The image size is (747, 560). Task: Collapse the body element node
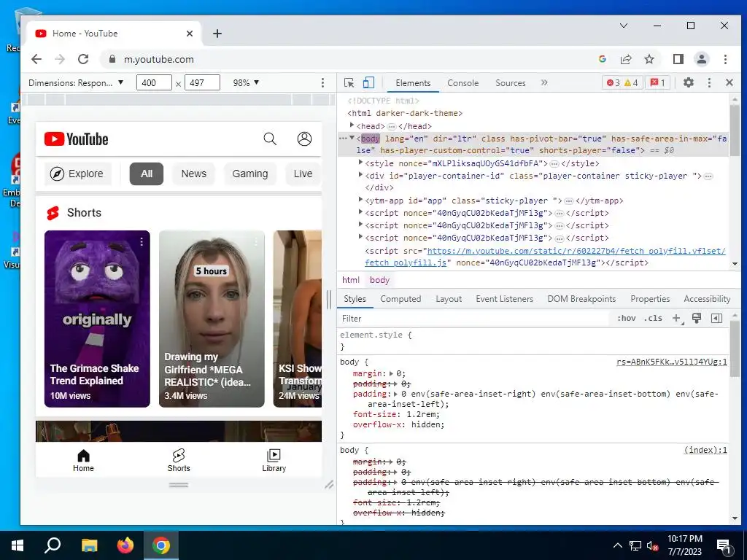(x=352, y=138)
